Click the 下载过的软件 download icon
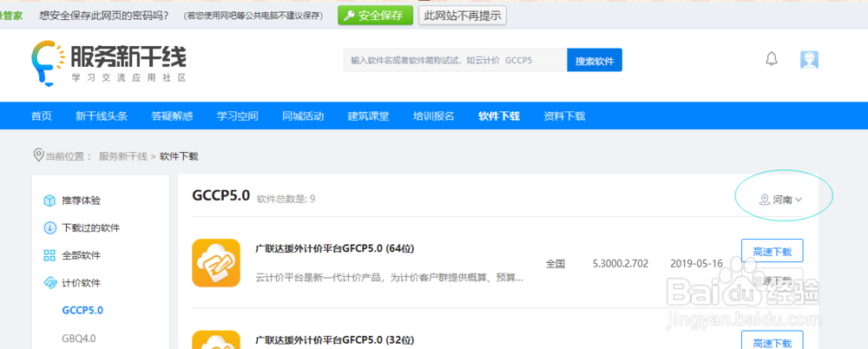 49,227
